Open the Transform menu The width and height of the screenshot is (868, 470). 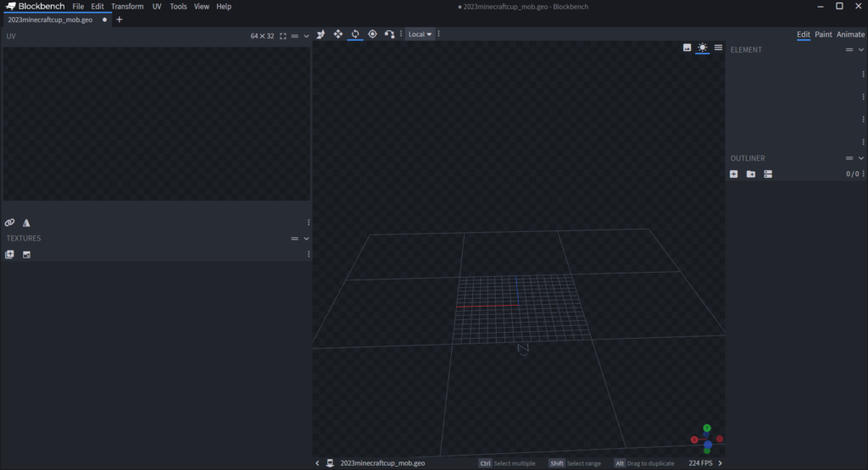click(127, 6)
